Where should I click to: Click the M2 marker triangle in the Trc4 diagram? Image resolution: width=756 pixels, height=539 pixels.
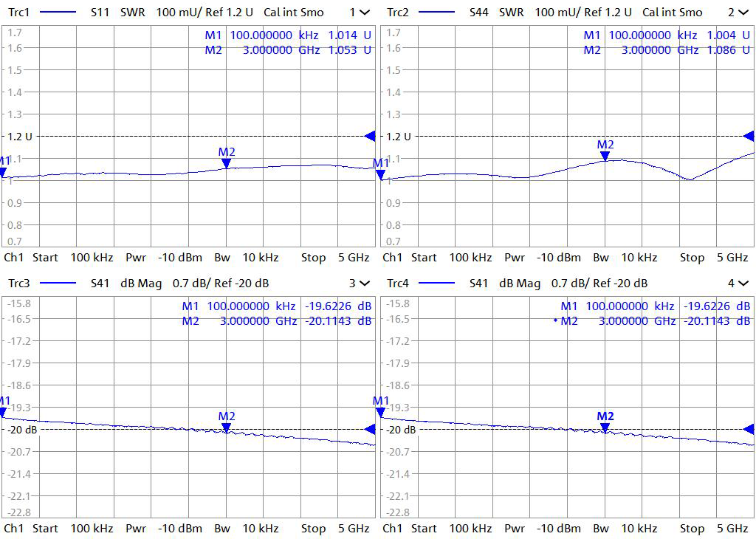click(x=605, y=427)
